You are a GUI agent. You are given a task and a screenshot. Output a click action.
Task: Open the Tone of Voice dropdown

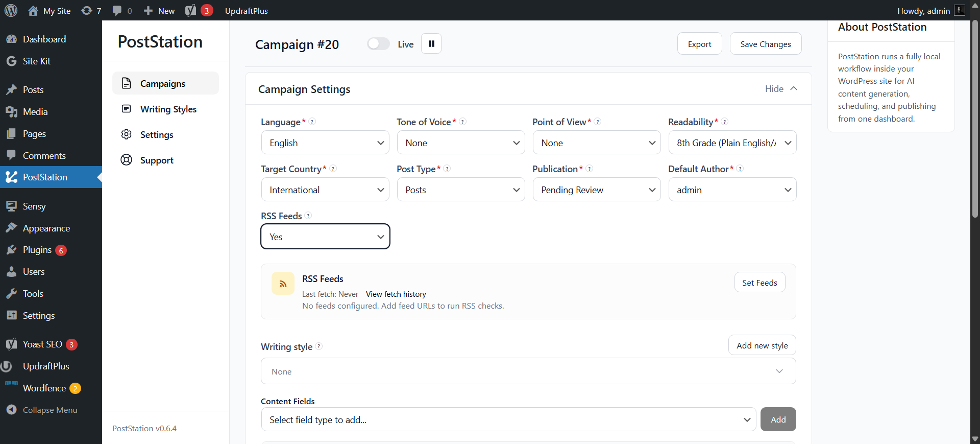point(461,143)
